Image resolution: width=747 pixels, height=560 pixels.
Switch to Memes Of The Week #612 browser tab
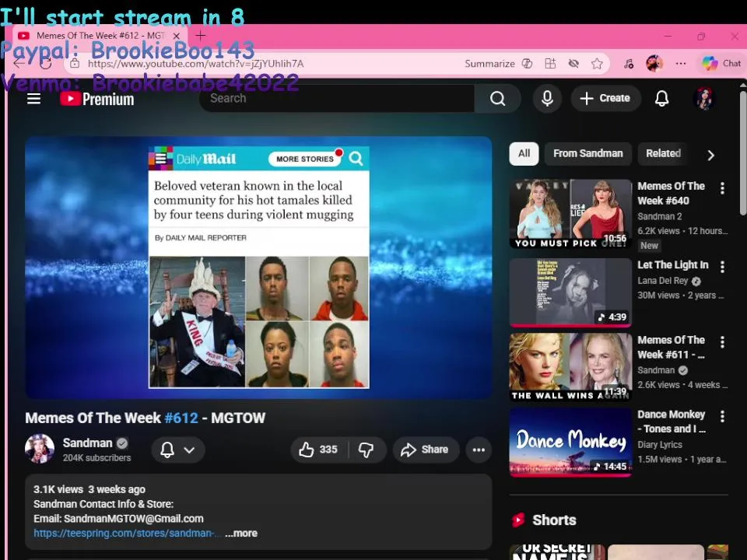click(x=100, y=36)
